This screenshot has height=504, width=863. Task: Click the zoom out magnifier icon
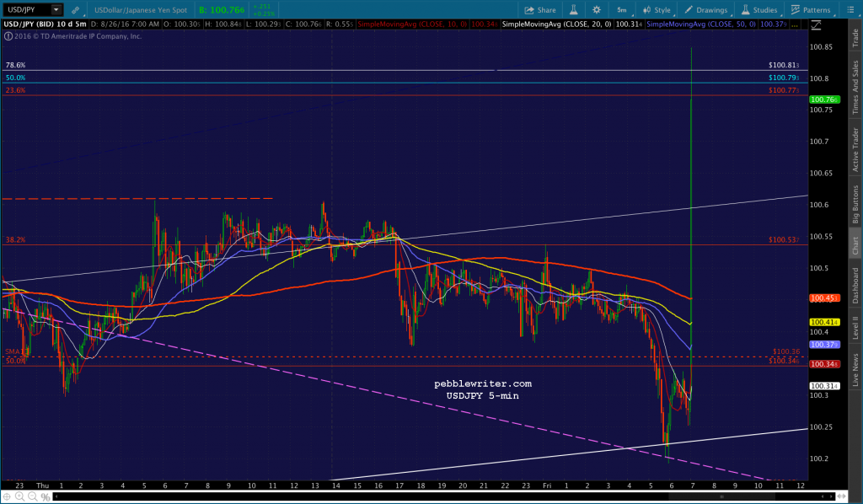click(33, 497)
